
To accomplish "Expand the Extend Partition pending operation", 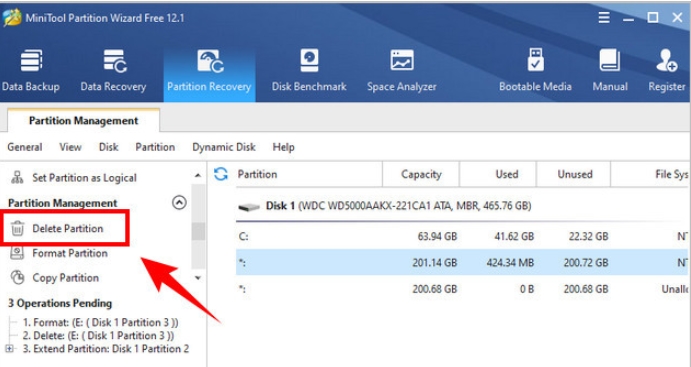I will point(9,349).
